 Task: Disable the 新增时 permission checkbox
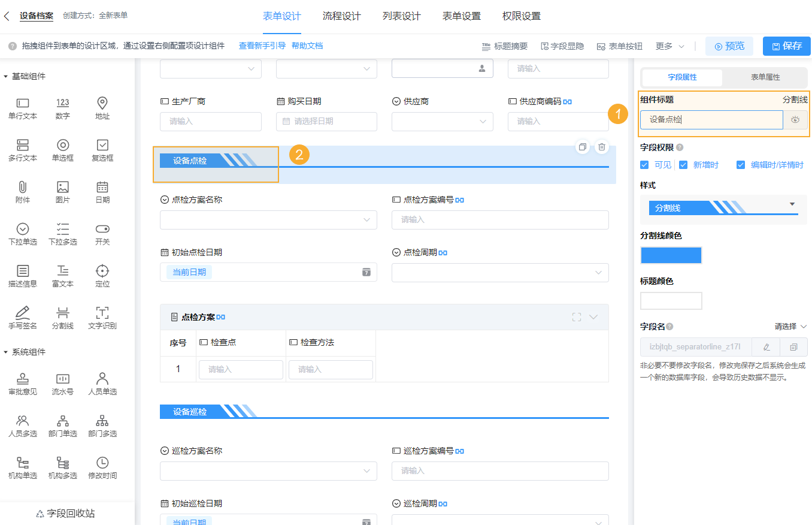click(683, 164)
